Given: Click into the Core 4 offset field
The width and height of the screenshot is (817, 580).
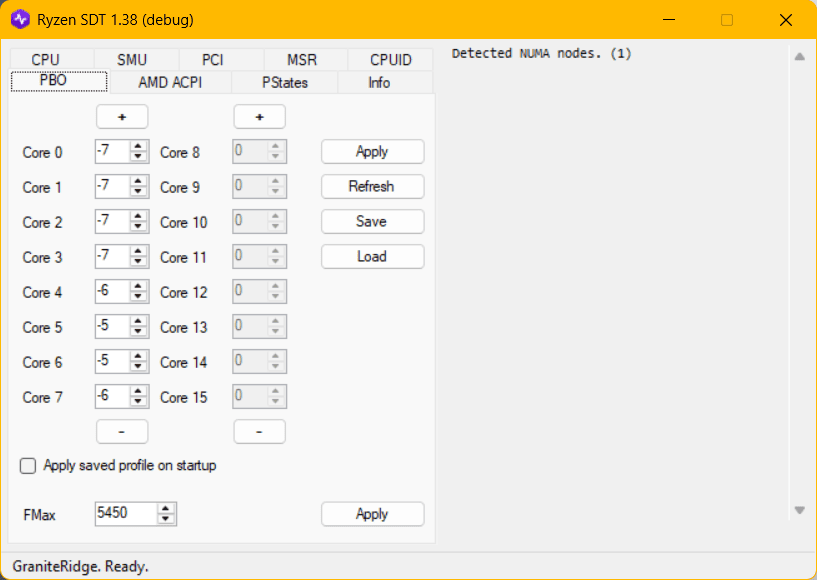Looking at the screenshot, I should coord(112,291).
